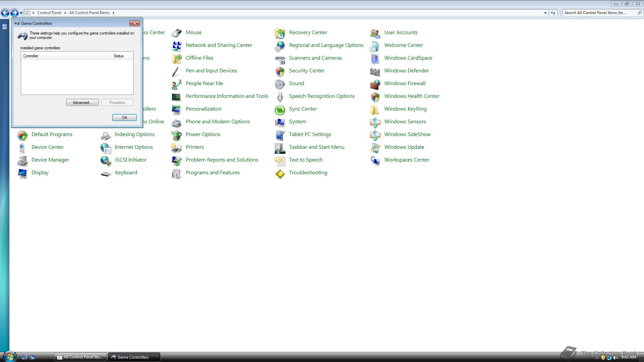Expand the All Control Panel Items breadcrumb arrow

[113, 13]
